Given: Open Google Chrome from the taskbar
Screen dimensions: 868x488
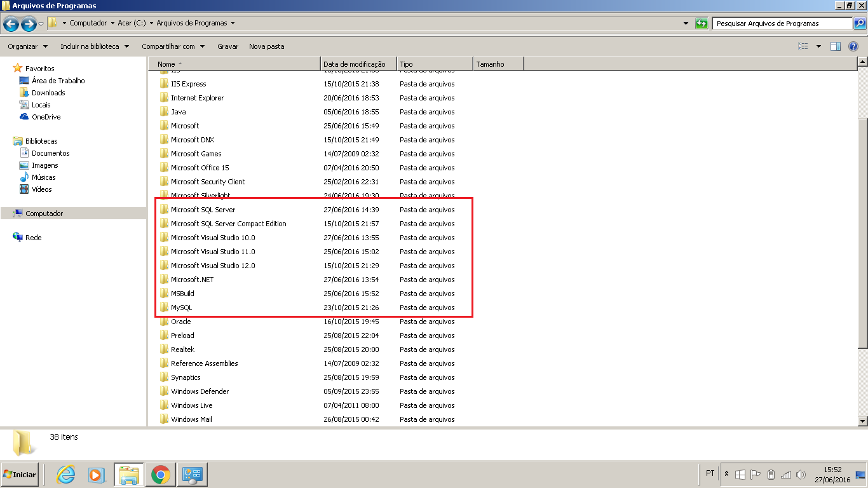Looking at the screenshot, I should tap(160, 475).
